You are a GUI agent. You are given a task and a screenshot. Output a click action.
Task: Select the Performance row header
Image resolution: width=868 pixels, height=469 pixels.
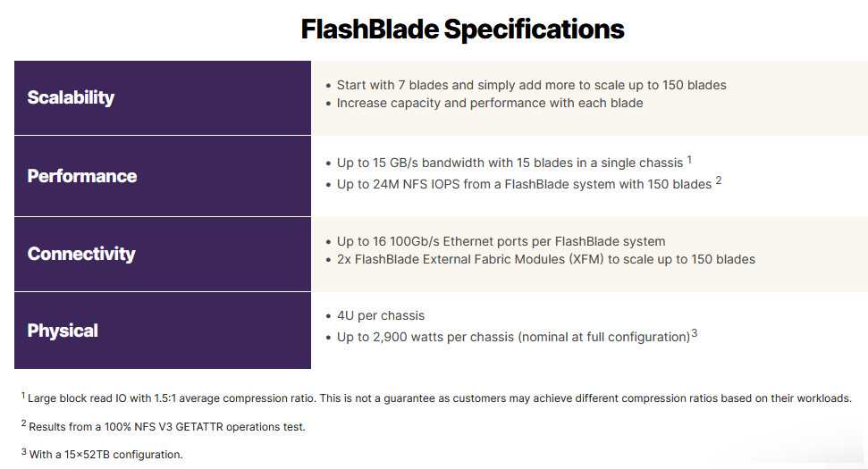[162, 176]
